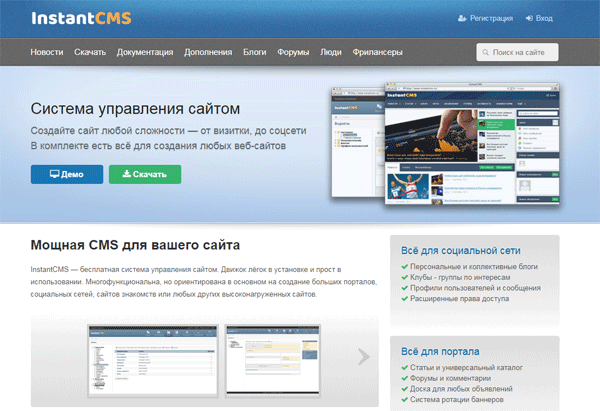The height and width of the screenshot is (411, 600).
Task: Open the Новости menu item
Action: point(47,52)
